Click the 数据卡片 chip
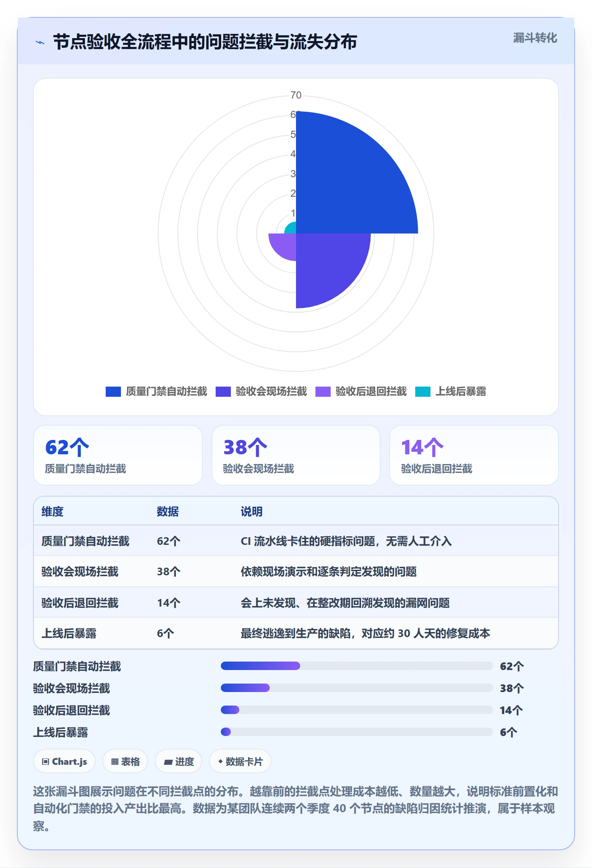The width and height of the screenshot is (592, 868). 240,761
